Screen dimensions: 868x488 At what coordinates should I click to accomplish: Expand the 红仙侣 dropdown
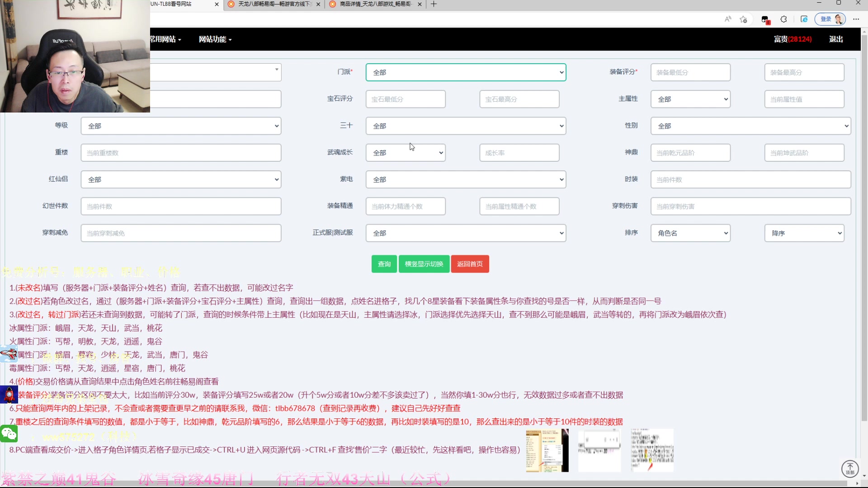pos(181,179)
